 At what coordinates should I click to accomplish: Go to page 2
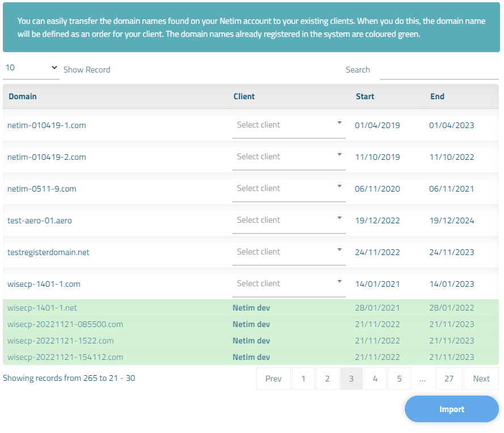tap(327, 379)
